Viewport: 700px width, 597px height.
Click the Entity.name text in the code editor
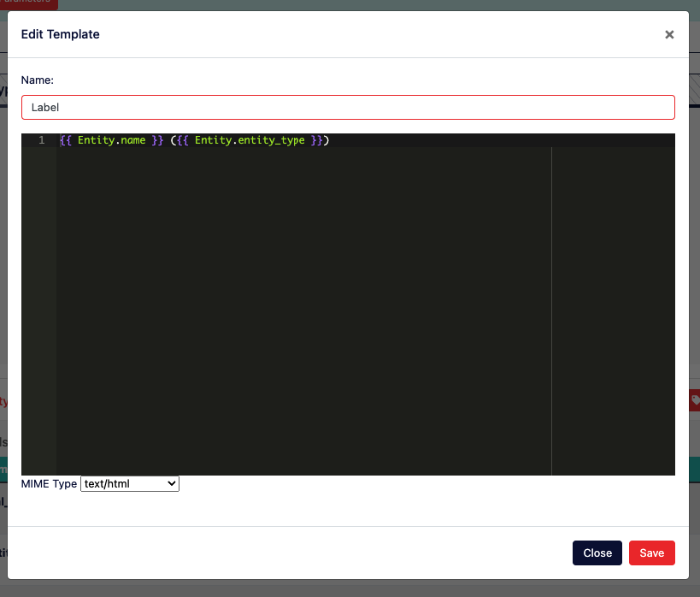(x=112, y=140)
